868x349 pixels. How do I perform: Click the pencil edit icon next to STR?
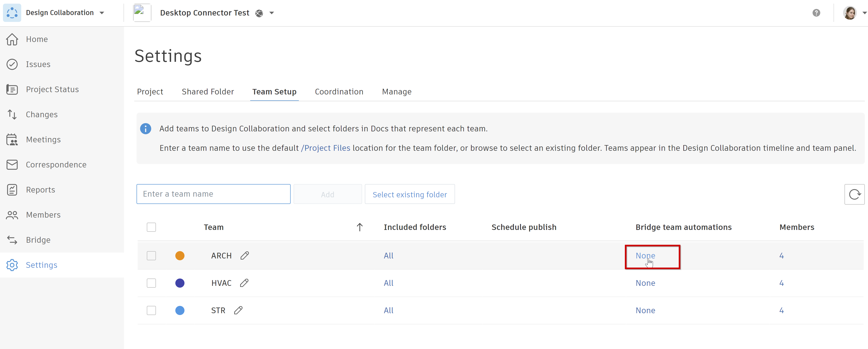[x=238, y=310]
